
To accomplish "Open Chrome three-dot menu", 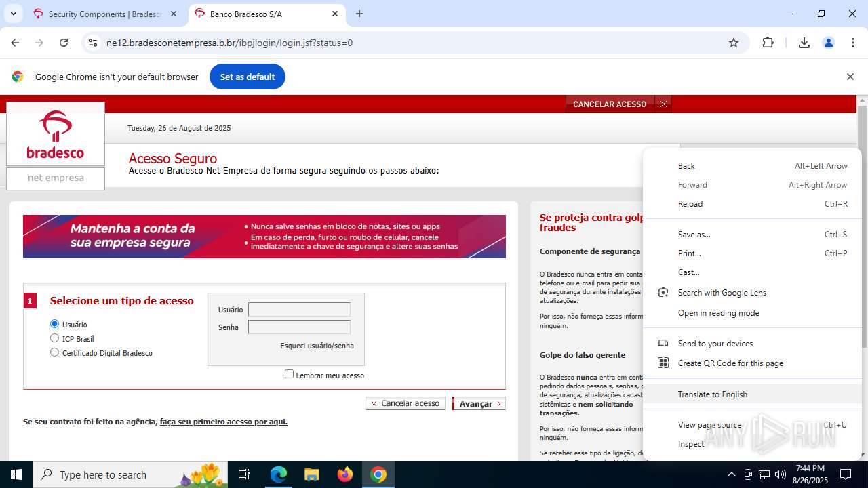I will point(853,43).
